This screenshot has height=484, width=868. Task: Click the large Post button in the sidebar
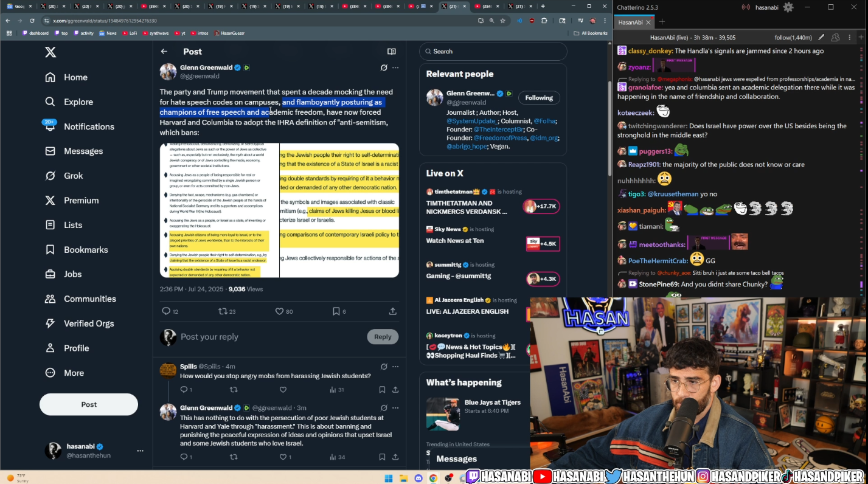pyautogui.click(x=89, y=404)
